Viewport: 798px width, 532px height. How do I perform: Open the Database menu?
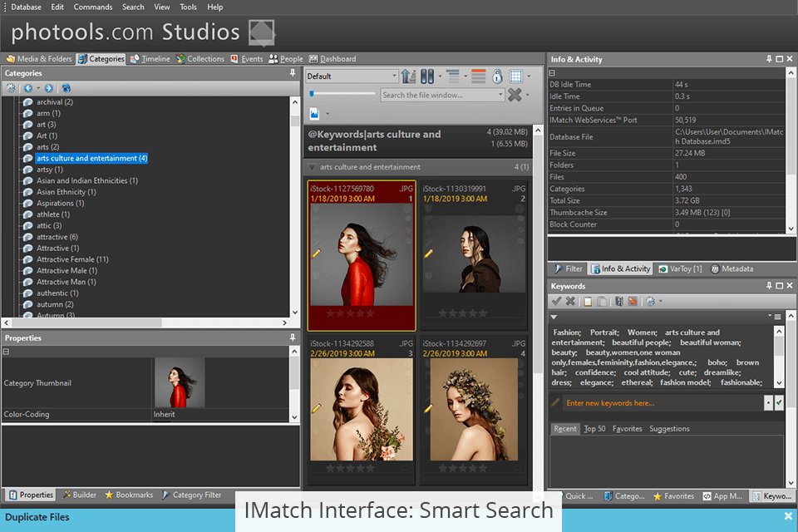[26, 7]
